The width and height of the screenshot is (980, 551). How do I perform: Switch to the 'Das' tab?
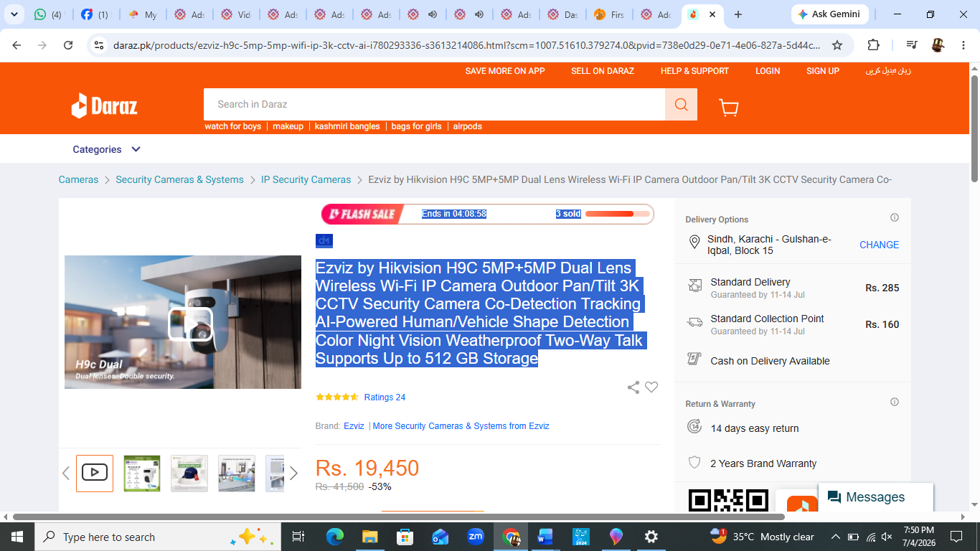tap(562, 14)
